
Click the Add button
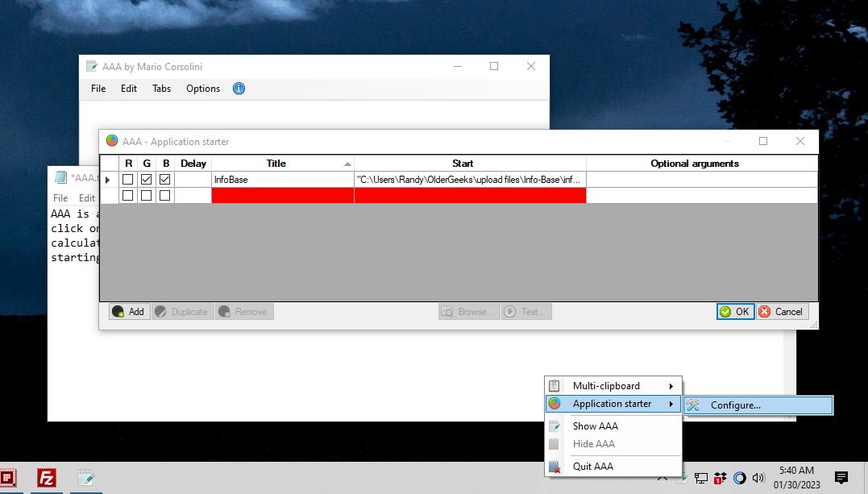[130, 312]
